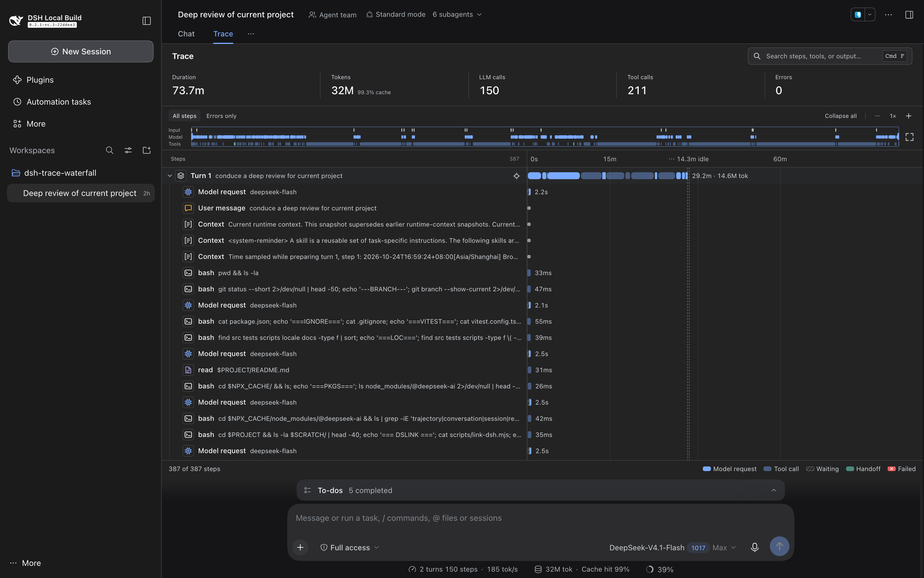Select the bash pwd && ls -la step
The image size is (924, 578).
point(344,273)
